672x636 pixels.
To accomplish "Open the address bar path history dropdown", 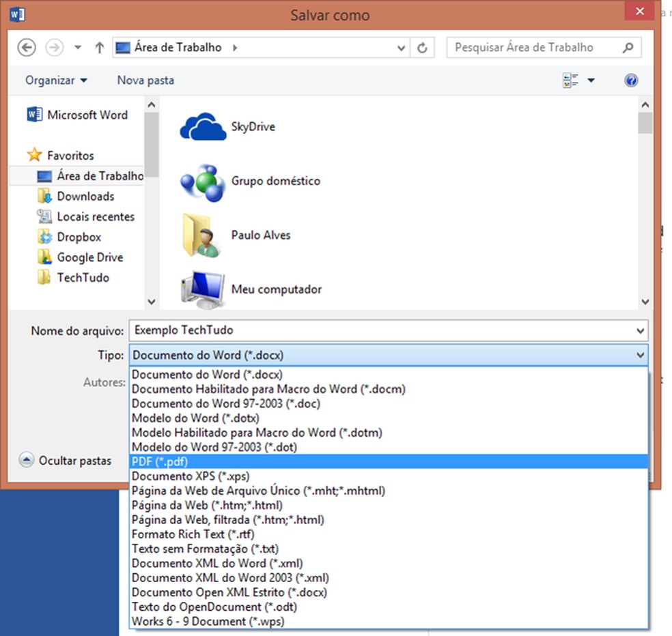I will tap(402, 48).
